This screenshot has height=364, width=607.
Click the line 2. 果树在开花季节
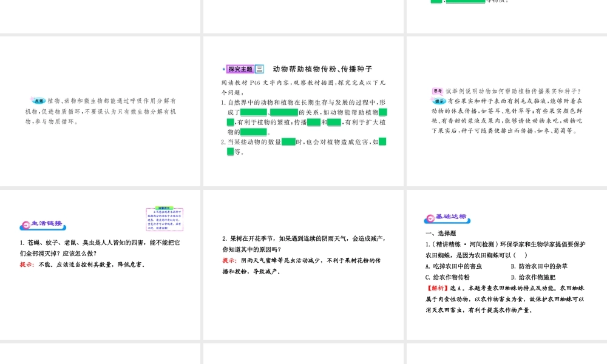[x=303, y=238]
